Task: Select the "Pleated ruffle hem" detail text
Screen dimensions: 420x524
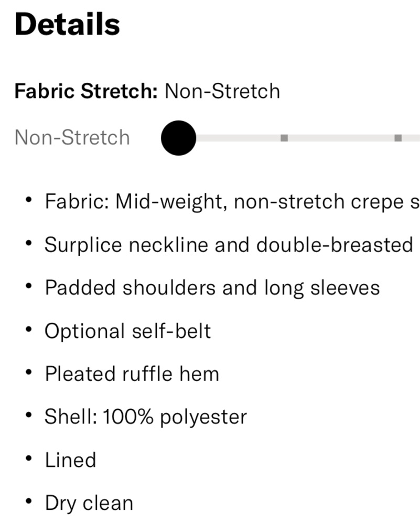Action: click(132, 374)
